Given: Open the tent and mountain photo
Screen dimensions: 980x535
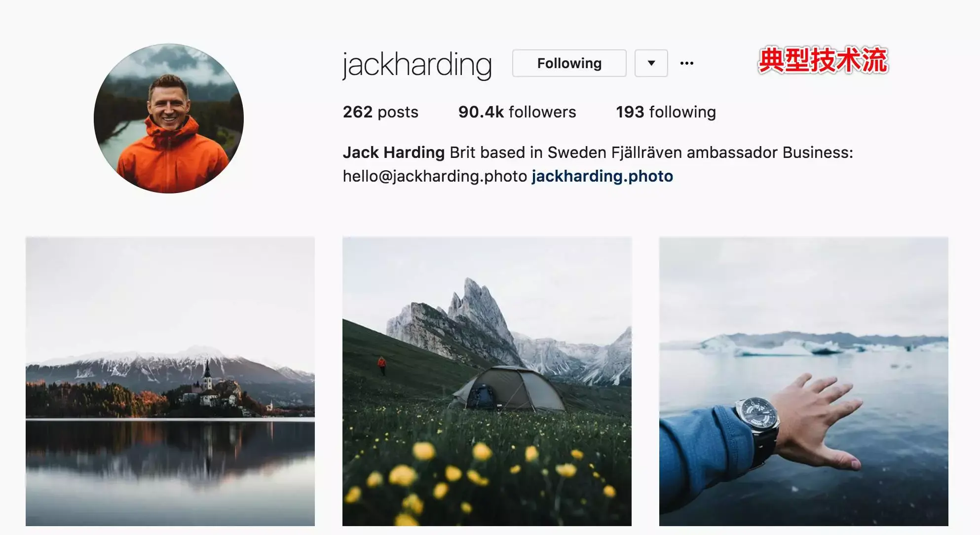Looking at the screenshot, I should 487,381.
